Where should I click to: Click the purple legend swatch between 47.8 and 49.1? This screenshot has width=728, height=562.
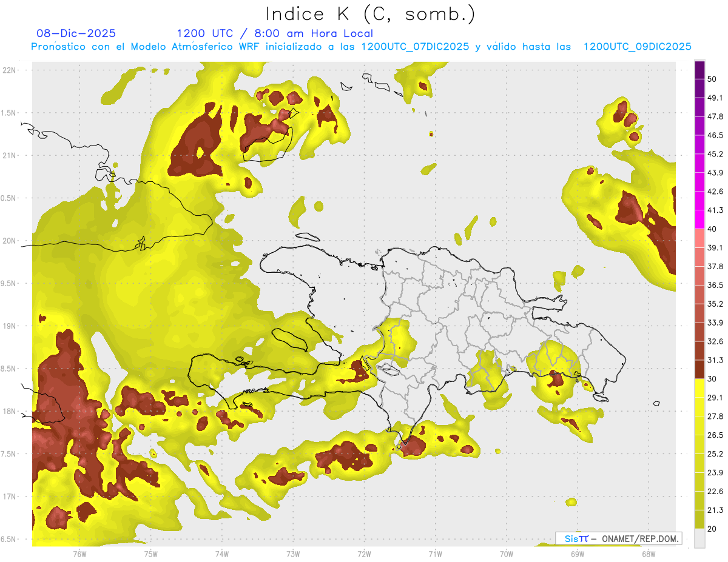pos(699,107)
